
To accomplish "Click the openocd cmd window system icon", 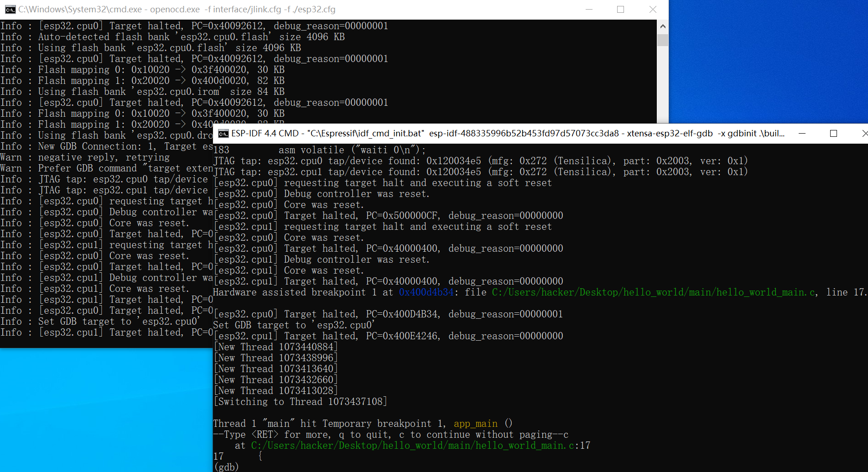I will click(10, 10).
